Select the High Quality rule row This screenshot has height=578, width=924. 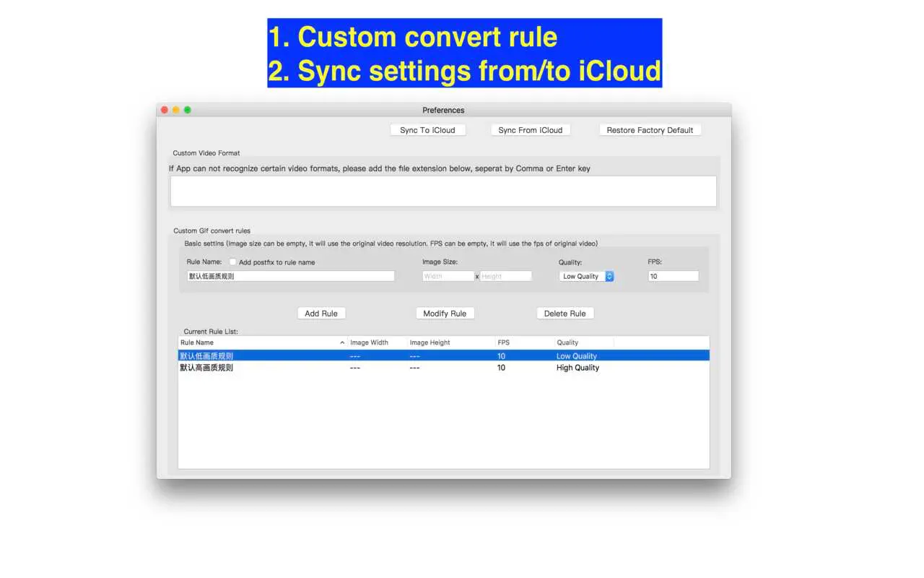tap(443, 368)
